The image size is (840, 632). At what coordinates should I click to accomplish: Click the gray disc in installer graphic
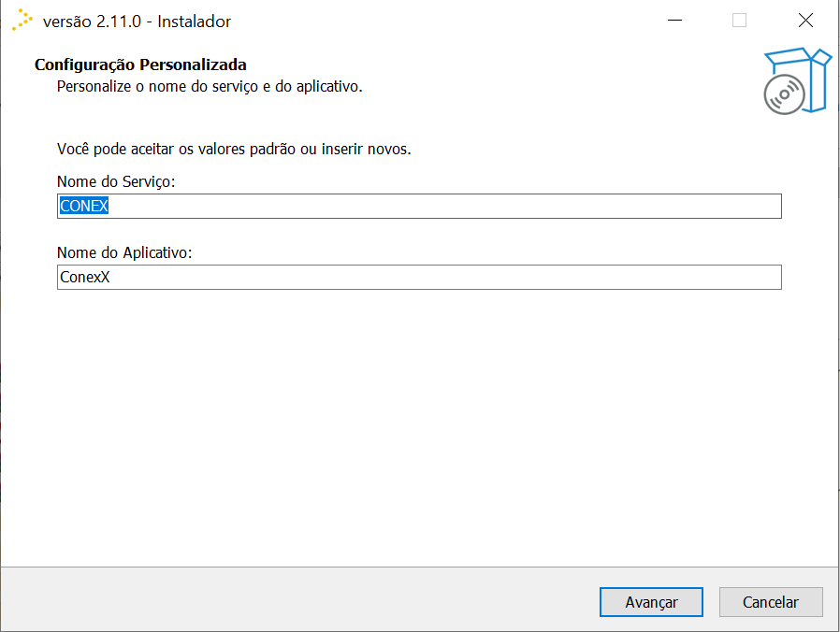tap(784, 94)
